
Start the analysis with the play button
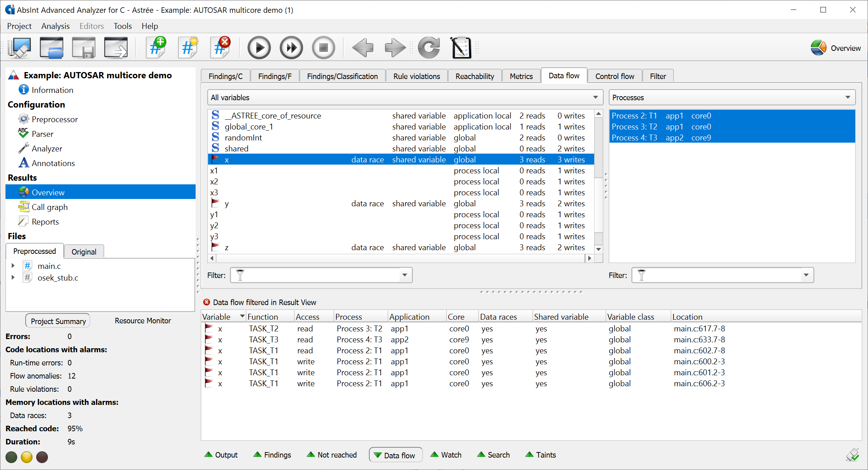click(259, 48)
